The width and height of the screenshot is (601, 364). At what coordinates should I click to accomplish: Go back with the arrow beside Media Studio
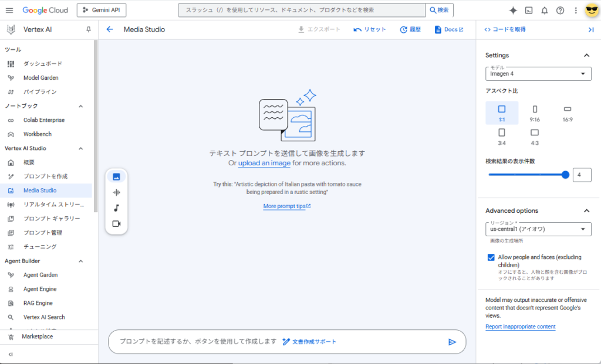point(110,29)
